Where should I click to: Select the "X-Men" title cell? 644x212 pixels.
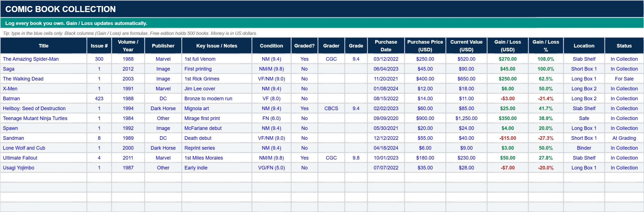click(x=44, y=89)
